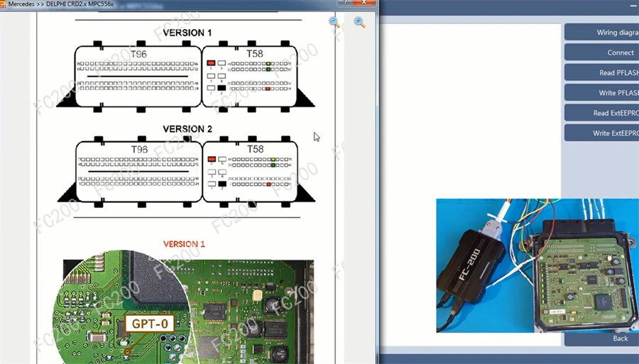Viewport: 639px width, 364px height.
Task: Click Write PFLASH button
Action: coord(601,92)
